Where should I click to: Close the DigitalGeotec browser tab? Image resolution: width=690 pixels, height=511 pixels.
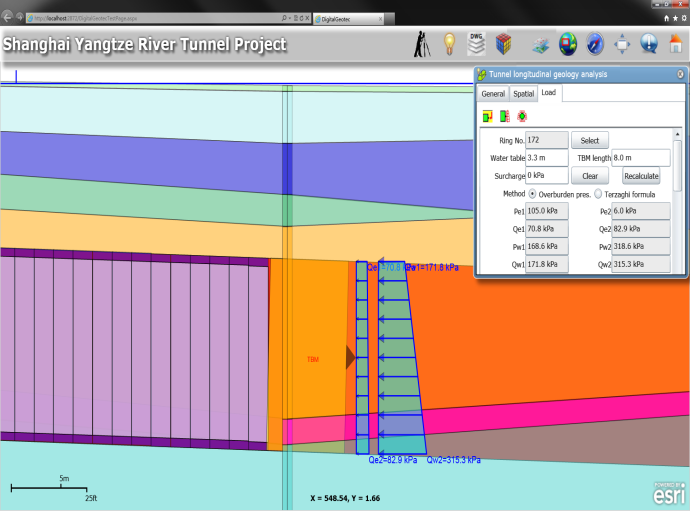380,19
